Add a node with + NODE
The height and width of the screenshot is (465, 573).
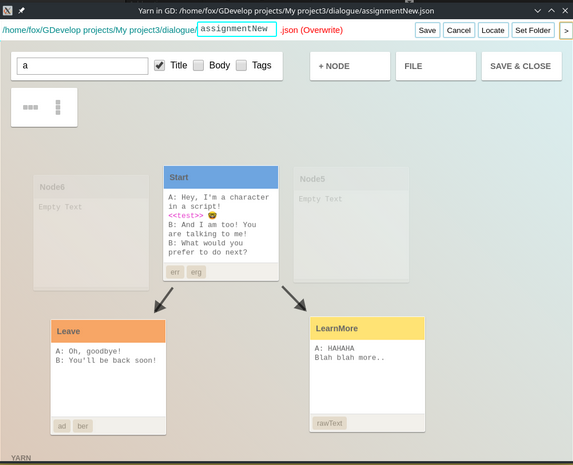tap(350, 66)
